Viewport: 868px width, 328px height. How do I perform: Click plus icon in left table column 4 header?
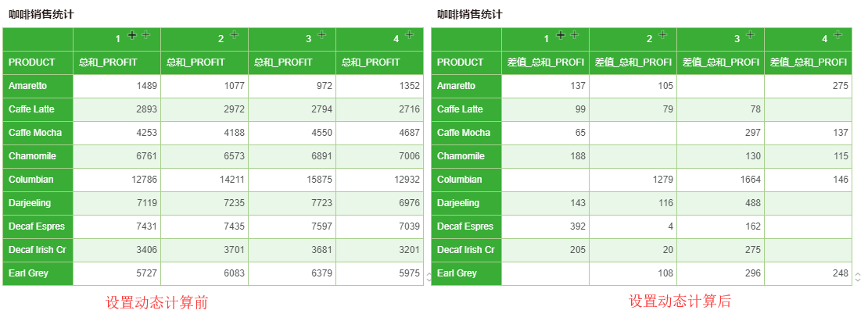pos(410,35)
